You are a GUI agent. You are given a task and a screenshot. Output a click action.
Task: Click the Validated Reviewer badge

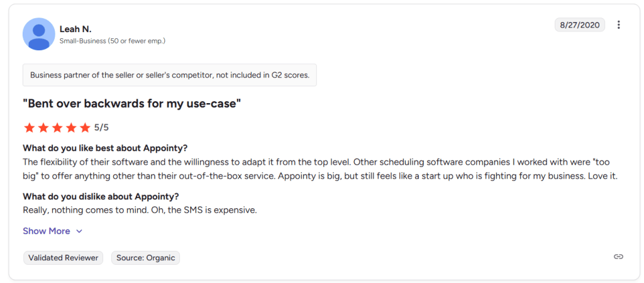64,258
